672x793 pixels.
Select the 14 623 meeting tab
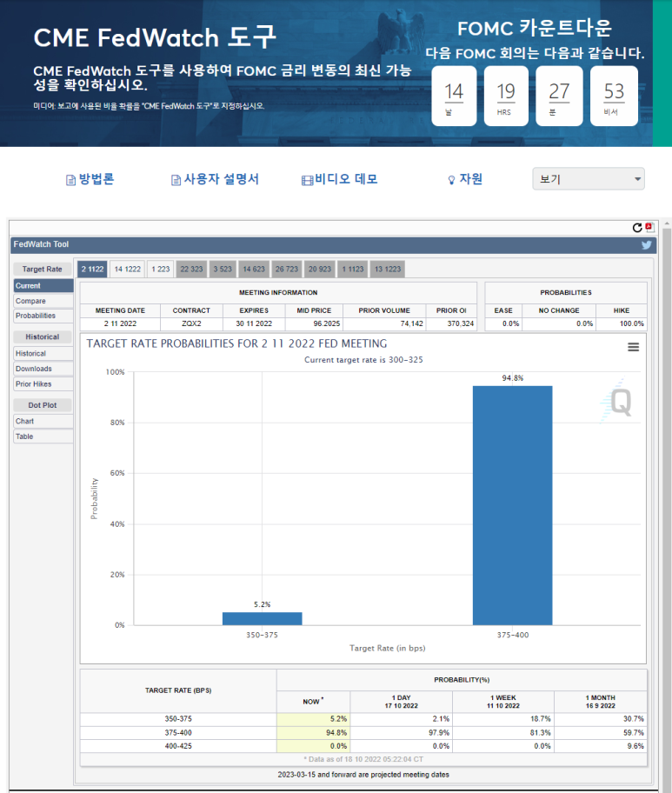click(x=253, y=269)
